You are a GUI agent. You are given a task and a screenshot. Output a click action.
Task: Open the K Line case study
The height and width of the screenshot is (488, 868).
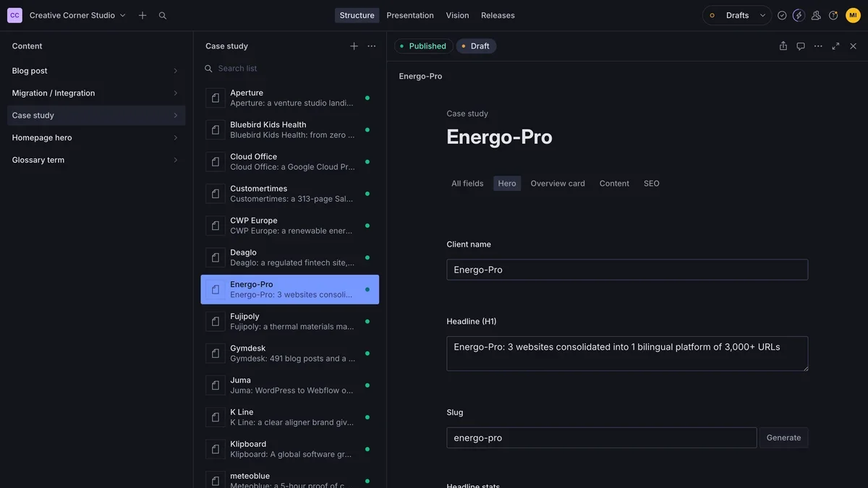pos(290,417)
